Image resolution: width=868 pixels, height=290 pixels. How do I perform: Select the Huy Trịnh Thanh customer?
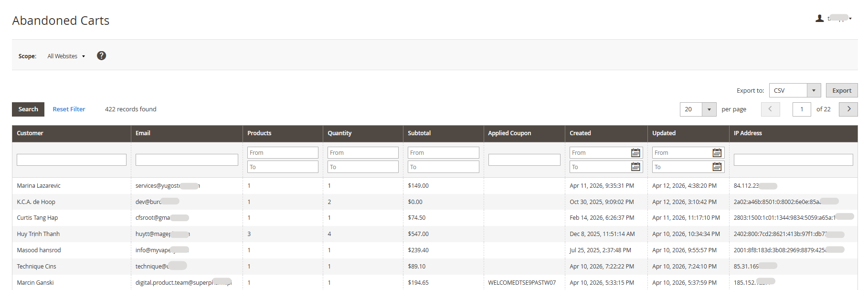pyautogui.click(x=38, y=234)
